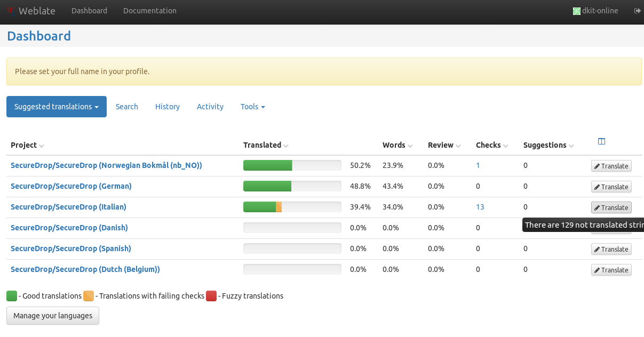Viewport: 644px width, 337px height.
Task: Click Translate button for Norwegian Bokmål
Action: [611, 166]
